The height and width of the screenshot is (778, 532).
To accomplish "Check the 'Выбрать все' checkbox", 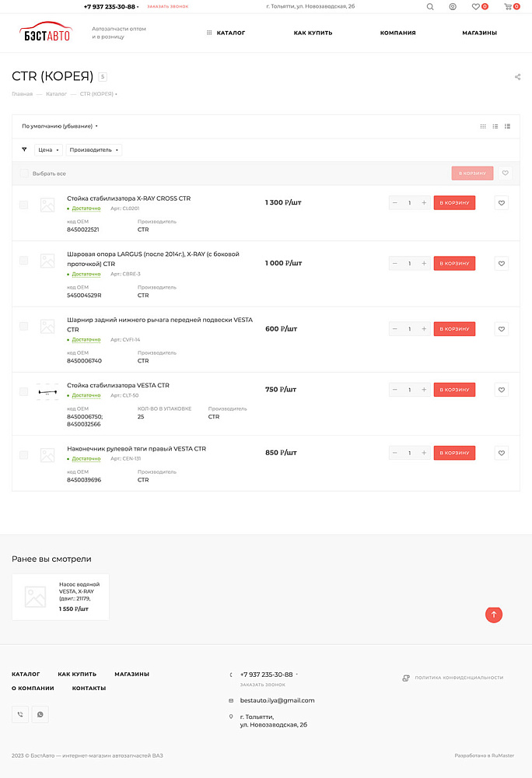I will point(24,173).
